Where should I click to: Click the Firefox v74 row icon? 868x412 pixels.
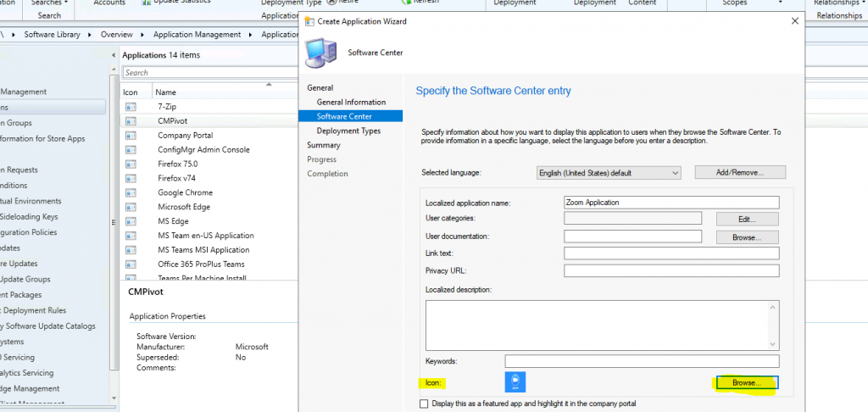(x=131, y=178)
